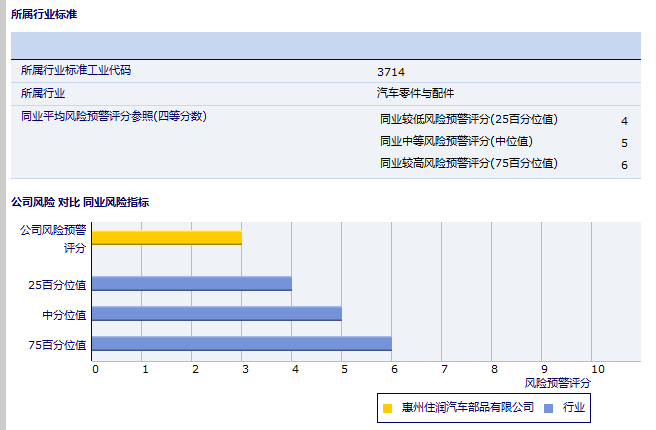The image size is (656, 430).
Task: Click the 同业平均风险预警评分参照 row label
Action: coord(114,116)
